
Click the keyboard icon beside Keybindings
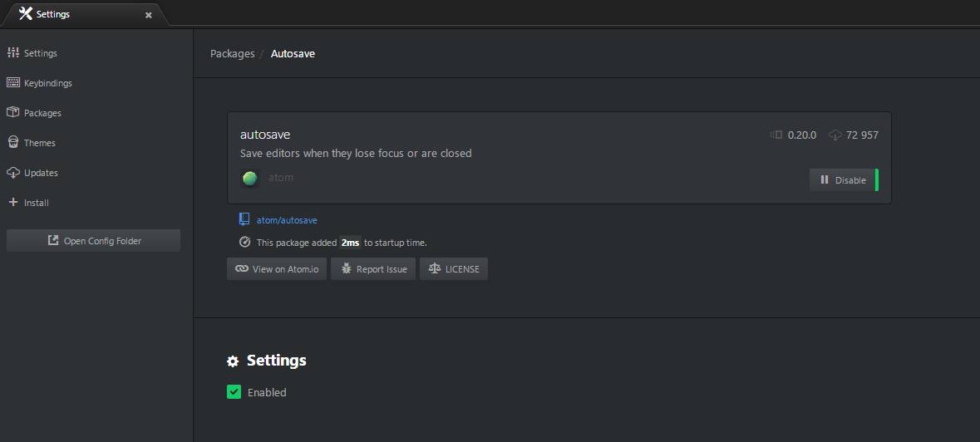[13, 82]
